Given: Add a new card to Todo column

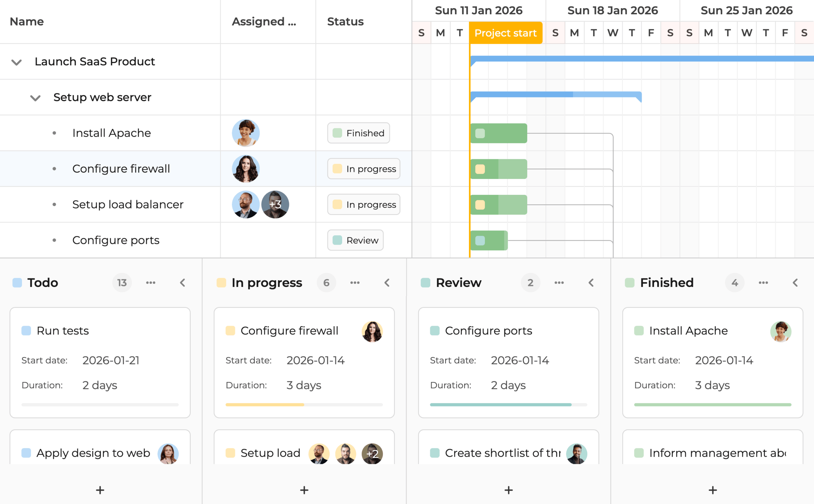Looking at the screenshot, I should (x=100, y=490).
